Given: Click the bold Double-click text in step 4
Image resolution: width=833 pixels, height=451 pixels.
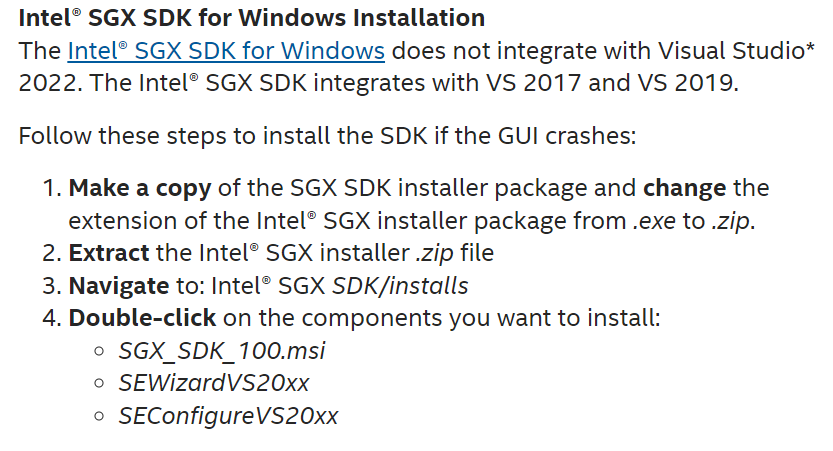Looking at the screenshot, I should 142,318.
